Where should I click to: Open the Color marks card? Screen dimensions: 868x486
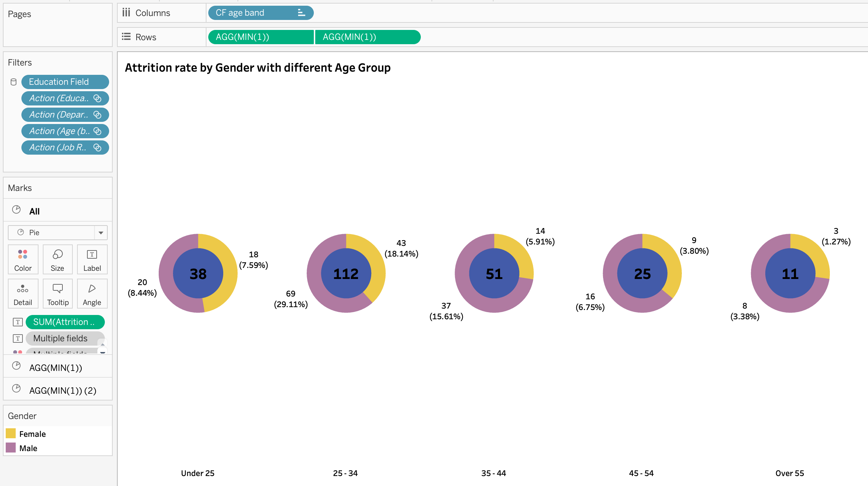coord(22,259)
